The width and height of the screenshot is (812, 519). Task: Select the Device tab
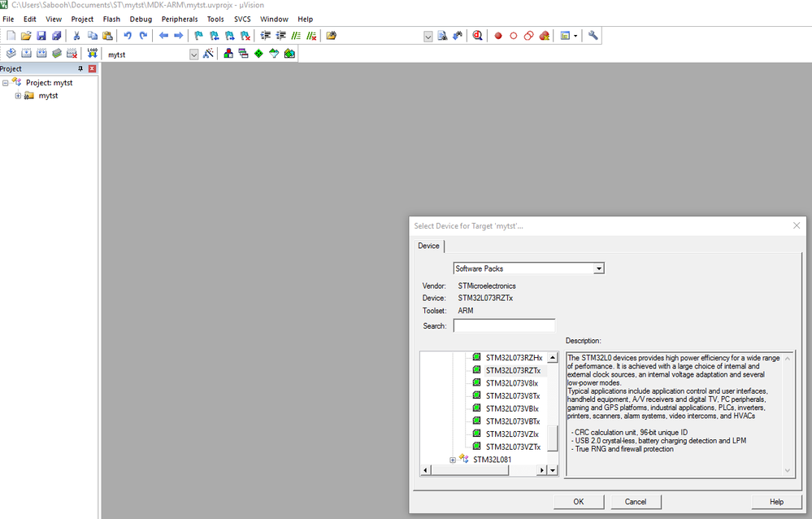tap(429, 246)
